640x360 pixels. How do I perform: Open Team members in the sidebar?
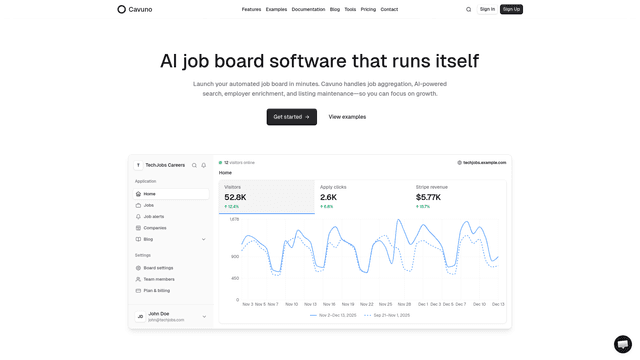point(171,279)
